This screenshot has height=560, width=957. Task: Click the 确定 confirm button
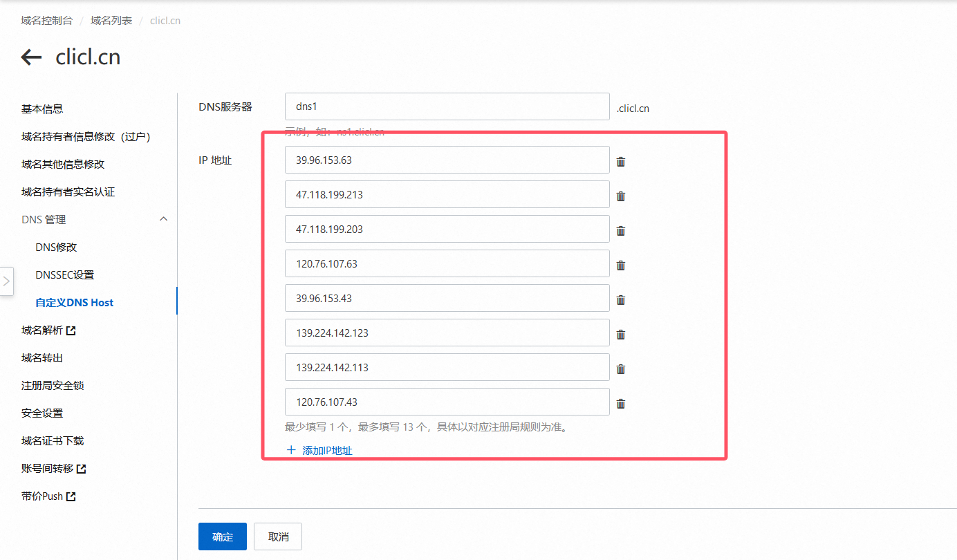(223, 536)
